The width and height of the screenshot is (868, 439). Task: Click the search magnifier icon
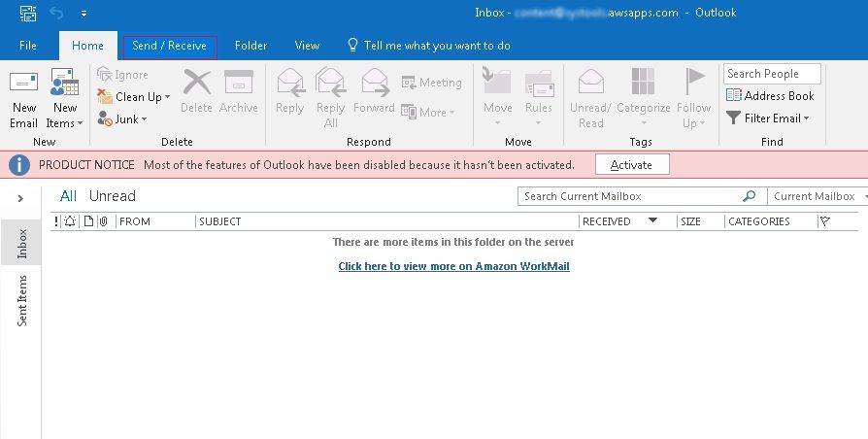(749, 196)
